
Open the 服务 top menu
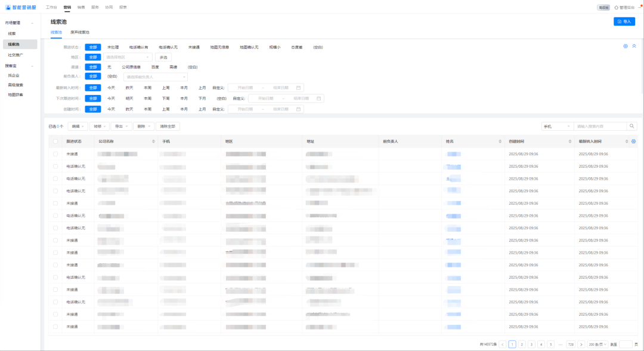click(95, 7)
